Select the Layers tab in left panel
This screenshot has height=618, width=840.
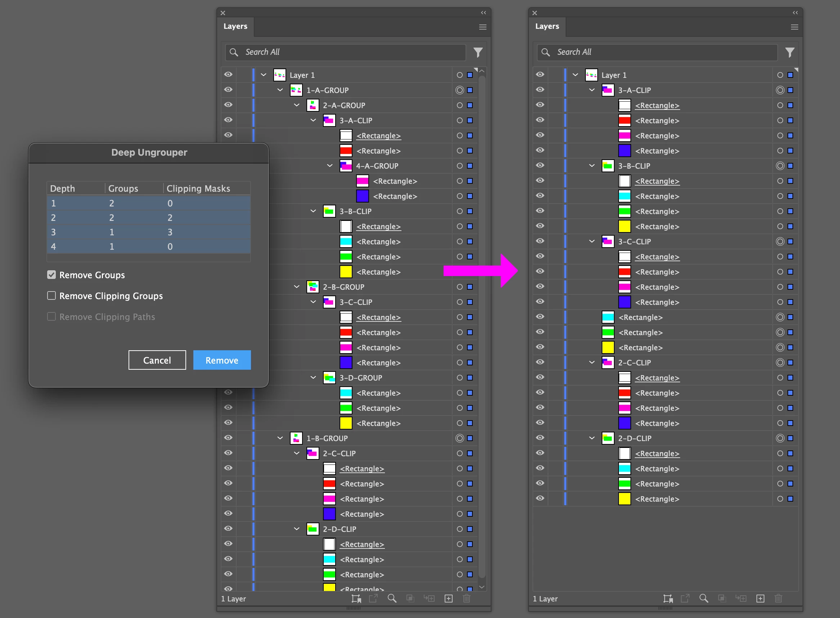point(235,27)
